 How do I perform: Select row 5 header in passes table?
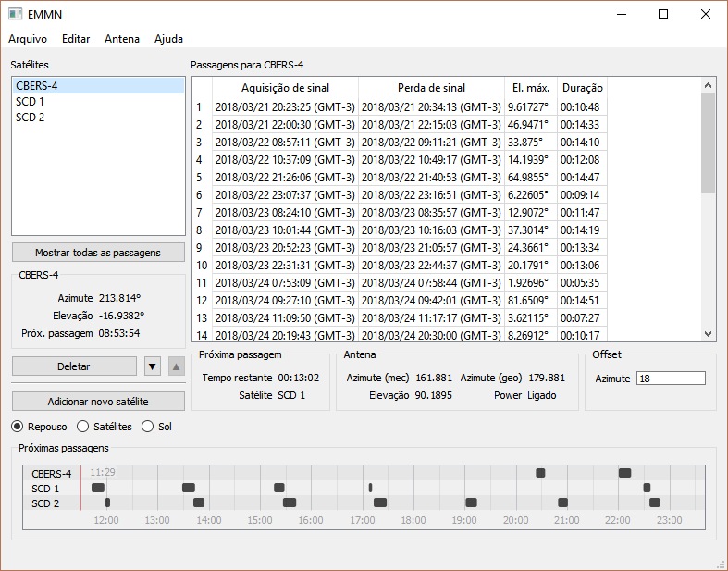[202, 178]
